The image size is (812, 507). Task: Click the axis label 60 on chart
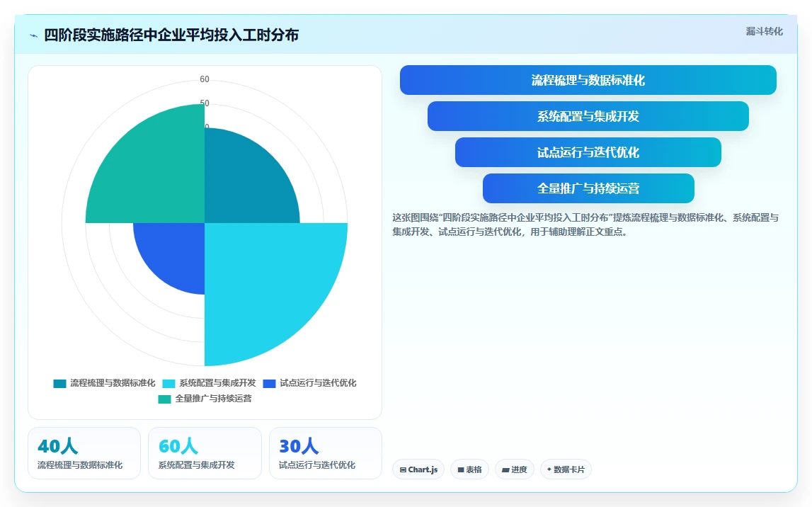[x=205, y=79]
